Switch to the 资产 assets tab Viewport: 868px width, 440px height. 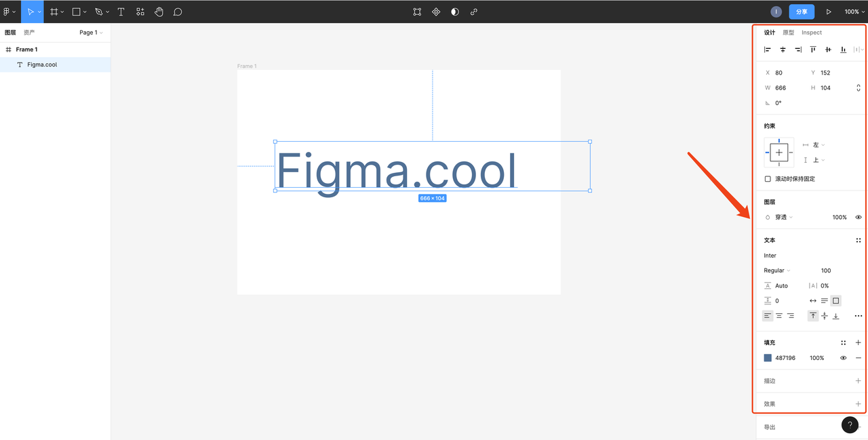pyautogui.click(x=29, y=33)
